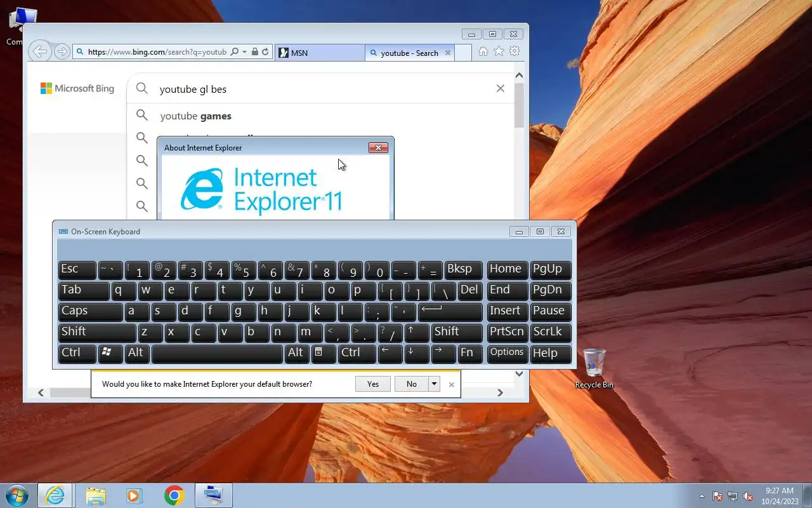812x508 pixels.
Task: Close the 'youtube - Search' tab
Action: (448, 53)
